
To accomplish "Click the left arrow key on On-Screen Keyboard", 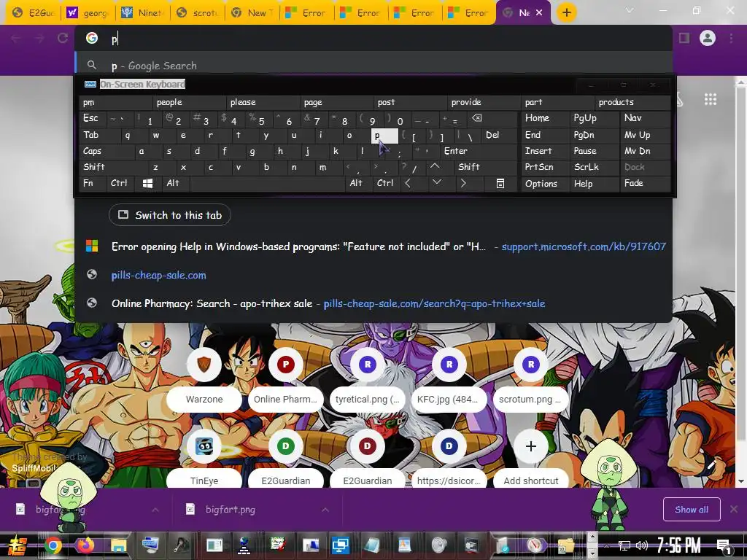I will (x=408, y=183).
